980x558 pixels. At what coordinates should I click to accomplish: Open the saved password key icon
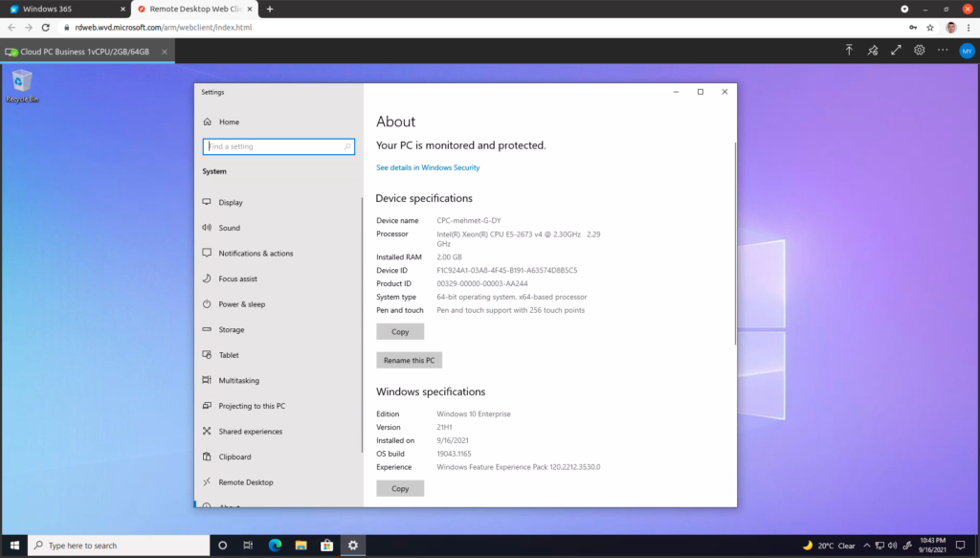(x=913, y=28)
